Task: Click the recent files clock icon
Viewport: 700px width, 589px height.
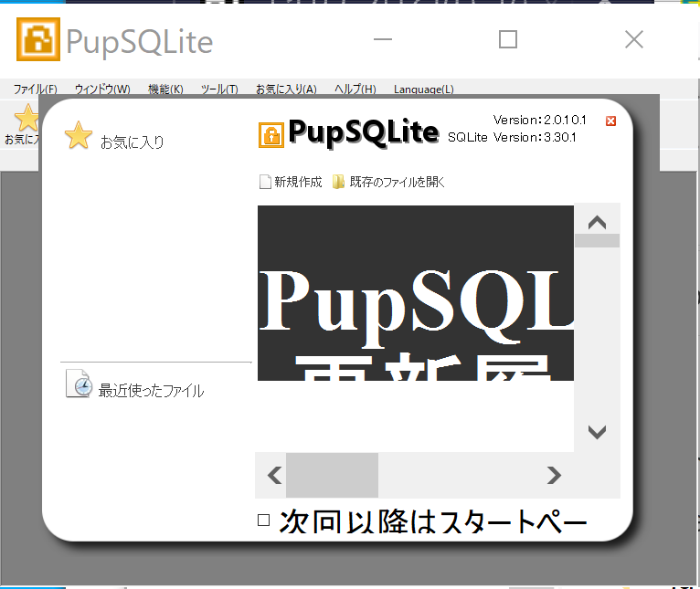Action: (79, 384)
